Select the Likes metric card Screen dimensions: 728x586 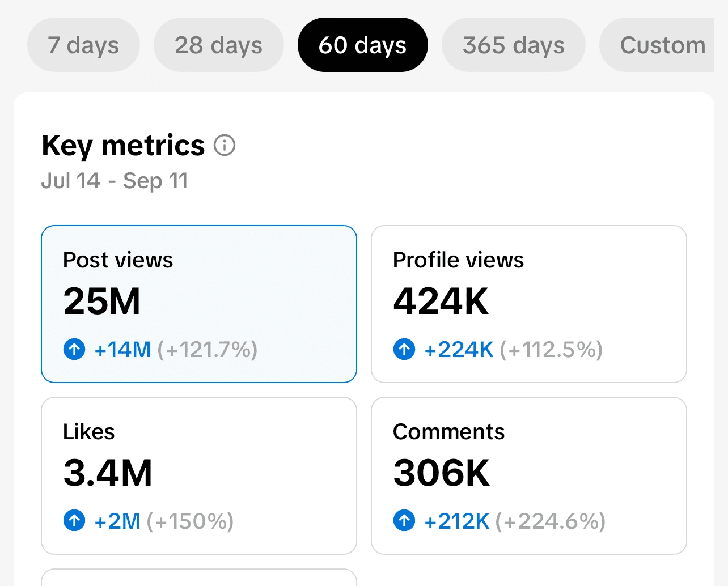click(x=199, y=475)
